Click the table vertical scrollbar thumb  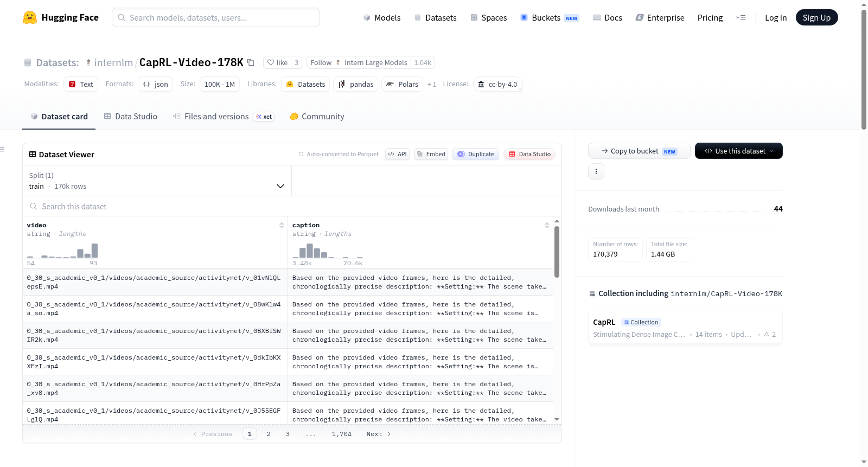pos(557,252)
